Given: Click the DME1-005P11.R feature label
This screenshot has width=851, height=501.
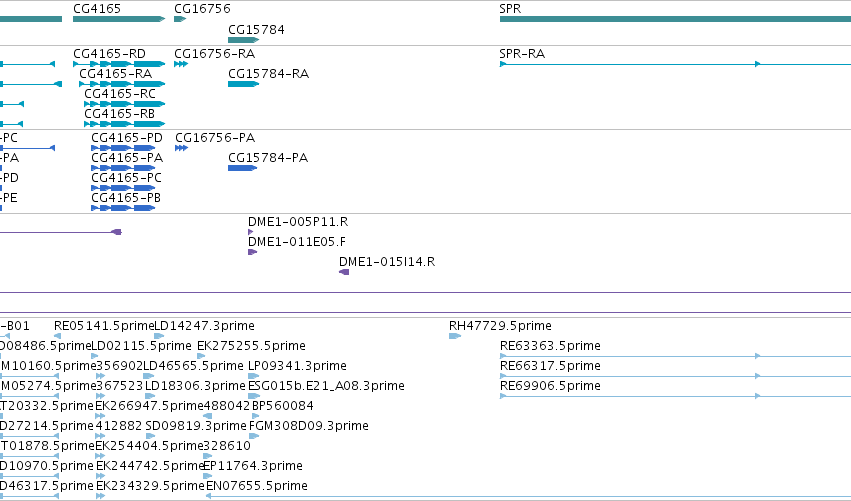Looking at the screenshot, I should pos(298,221).
